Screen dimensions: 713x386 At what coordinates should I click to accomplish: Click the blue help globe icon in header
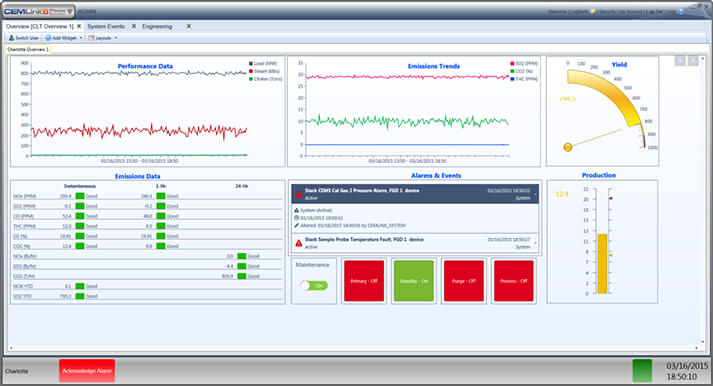click(681, 11)
